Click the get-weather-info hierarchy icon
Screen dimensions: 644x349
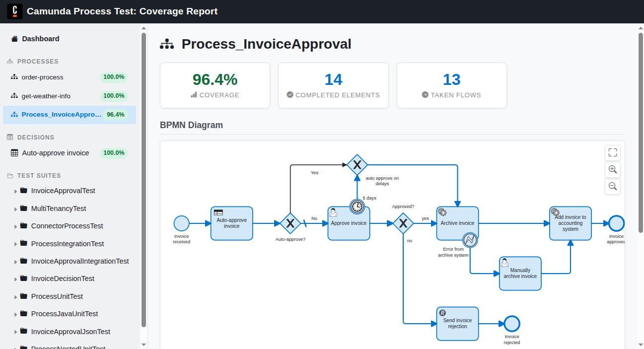point(14,96)
